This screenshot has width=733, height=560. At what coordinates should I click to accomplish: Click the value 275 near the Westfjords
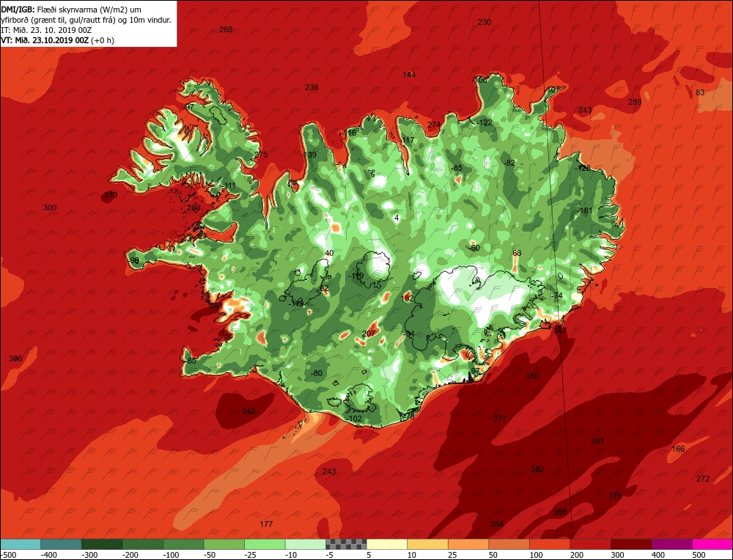[x=261, y=155]
